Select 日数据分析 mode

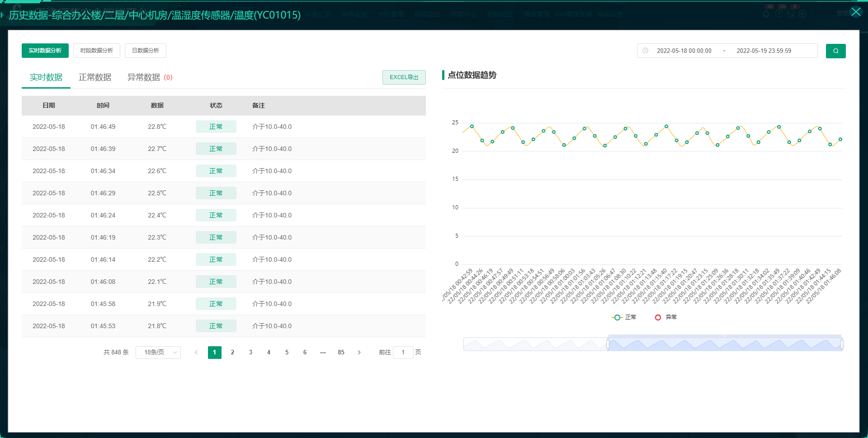146,51
